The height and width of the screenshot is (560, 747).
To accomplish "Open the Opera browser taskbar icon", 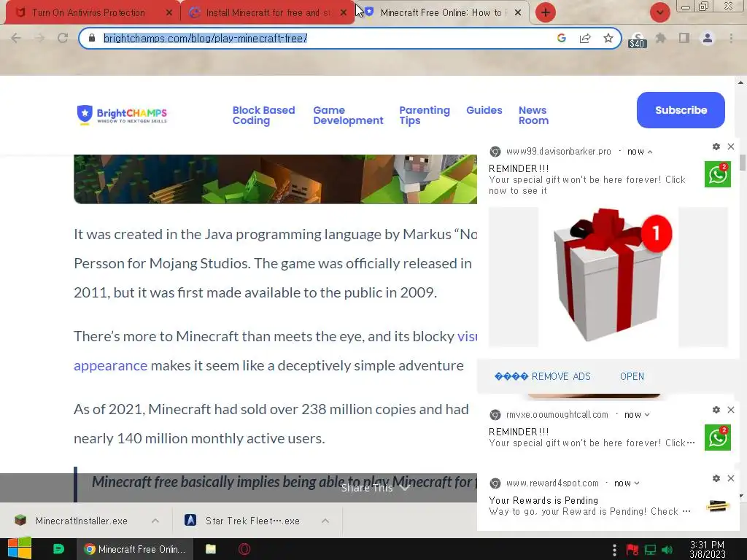I will 244,549.
